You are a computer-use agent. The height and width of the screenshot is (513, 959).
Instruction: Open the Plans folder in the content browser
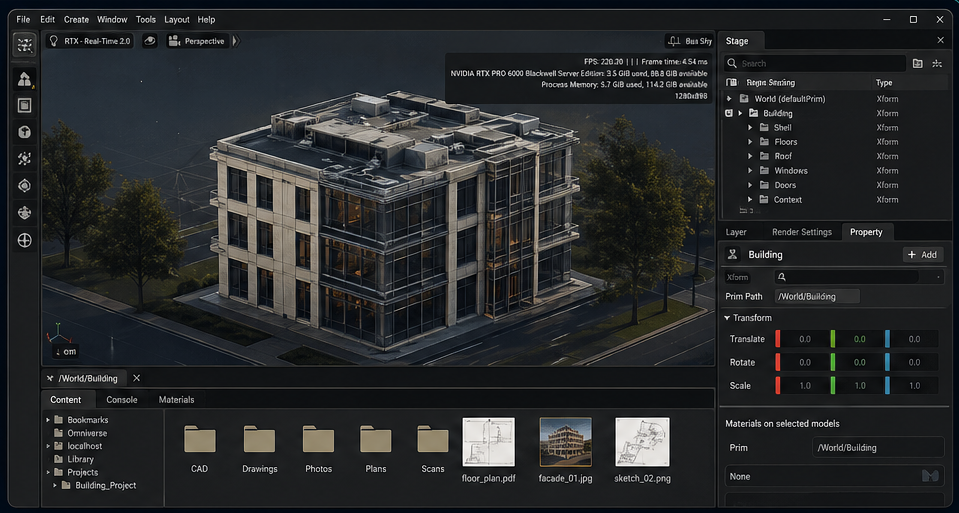[x=376, y=439]
